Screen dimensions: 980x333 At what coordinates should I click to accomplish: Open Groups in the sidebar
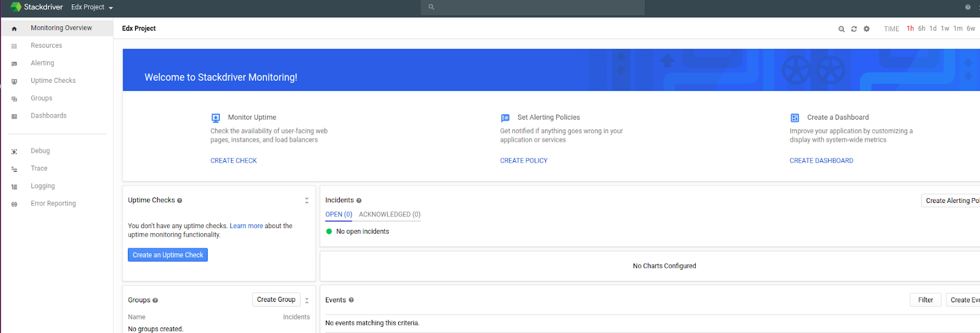pyautogui.click(x=42, y=98)
